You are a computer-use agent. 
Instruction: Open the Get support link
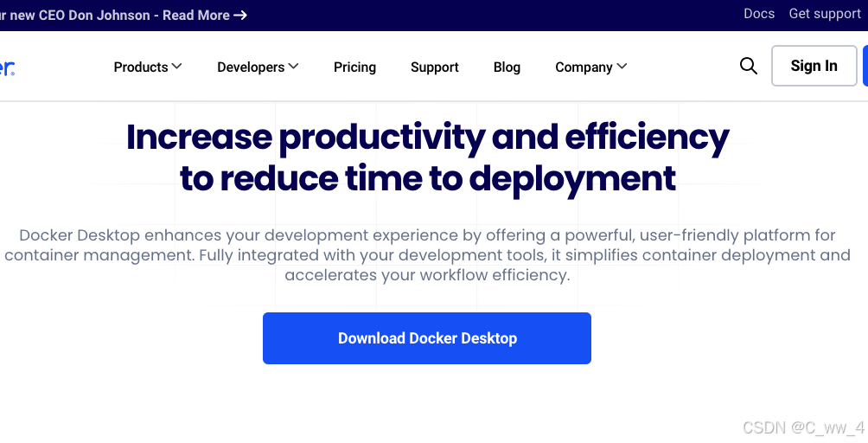pos(825,14)
